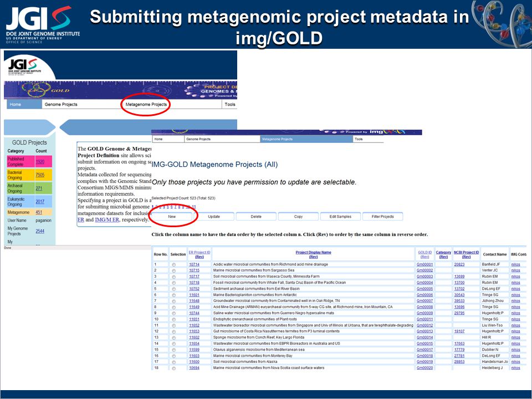
Task: Select radio button for Waseca County soil project
Action: point(173,277)
